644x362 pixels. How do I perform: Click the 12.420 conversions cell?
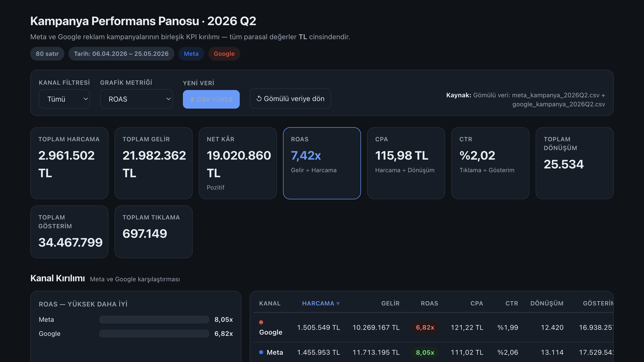click(552, 327)
